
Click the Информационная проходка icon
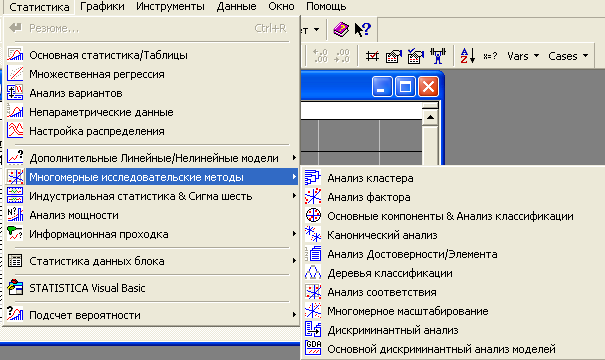(x=15, y=233)
